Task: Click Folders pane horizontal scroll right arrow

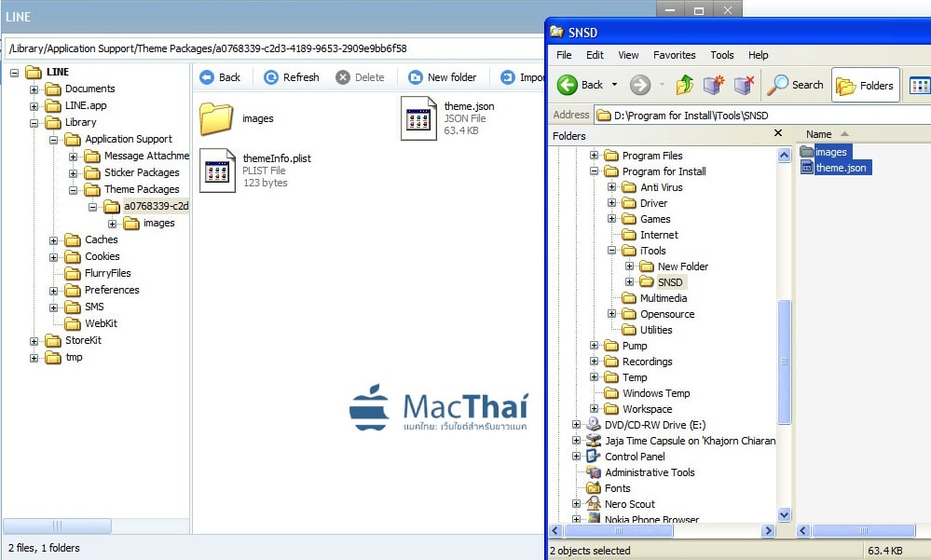Action: pyautogui.click(x=768, y=531)
